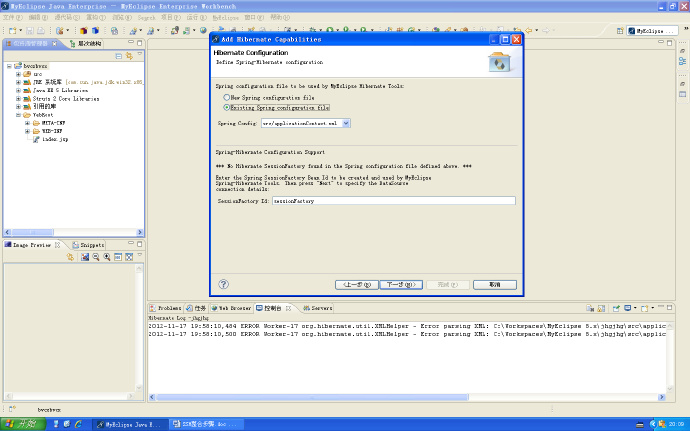Viewport: 690px width, 431px height.
Task: Click image background icon in Image Preview toolbar
Action: (85, 257)
